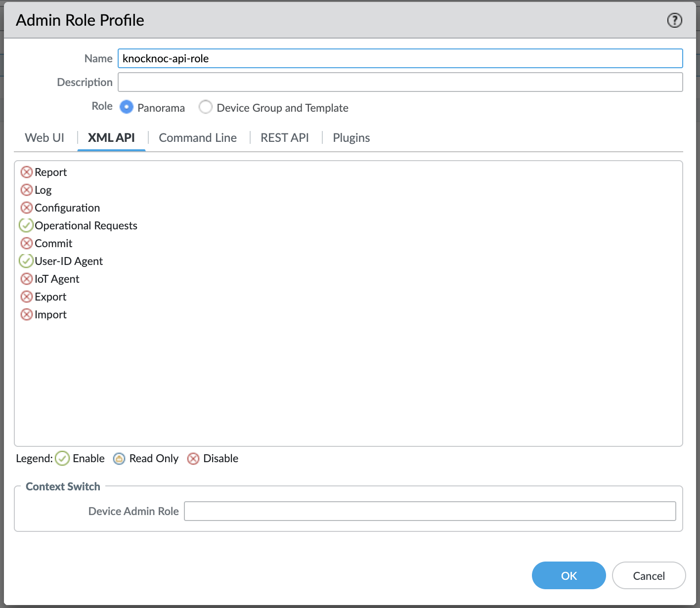Switch to the Web UI tab

pyautogui.click(x=44, y=138)
